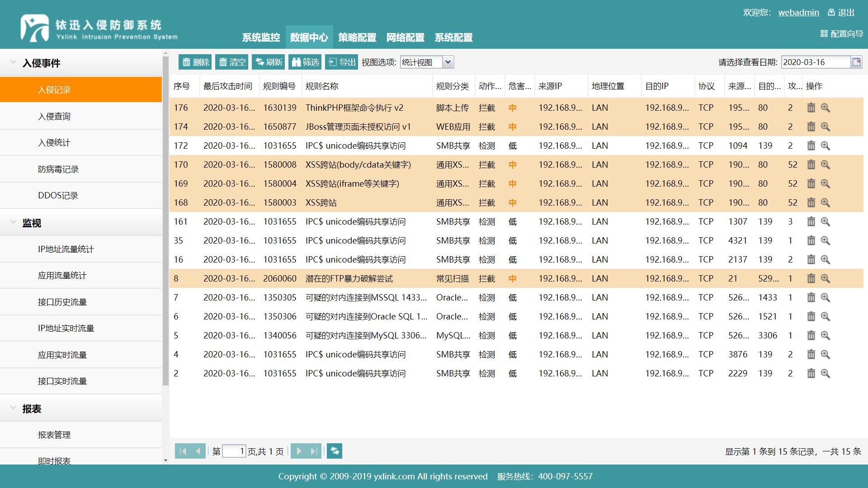
Task: Click the 删除 toolbar button
Action: (x=195, y=62)
